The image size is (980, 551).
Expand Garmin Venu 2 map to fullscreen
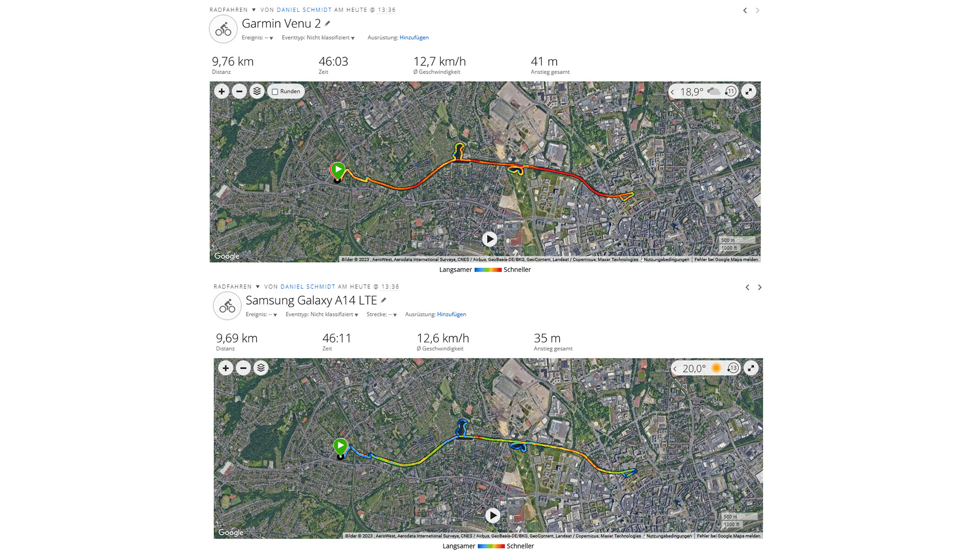coord(748,91)
